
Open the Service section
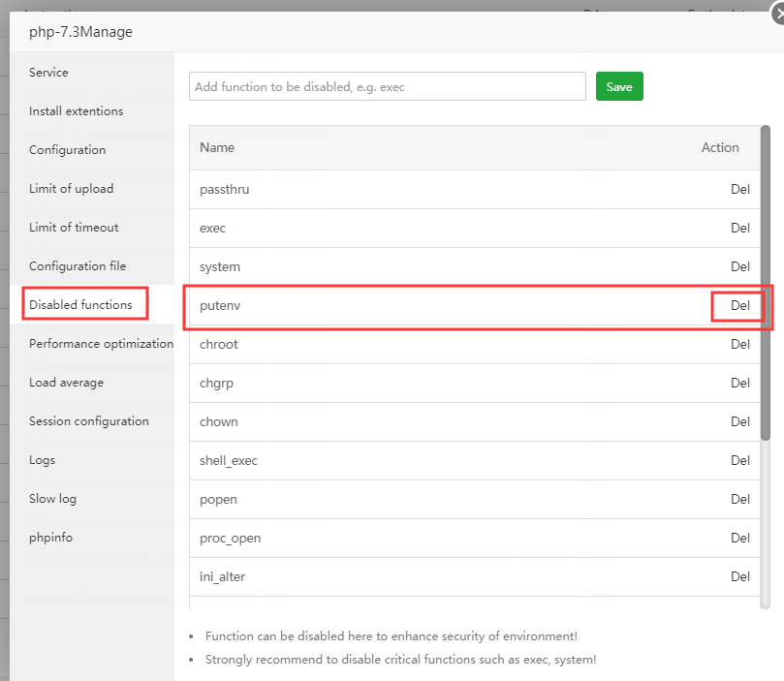pos(48,73)
